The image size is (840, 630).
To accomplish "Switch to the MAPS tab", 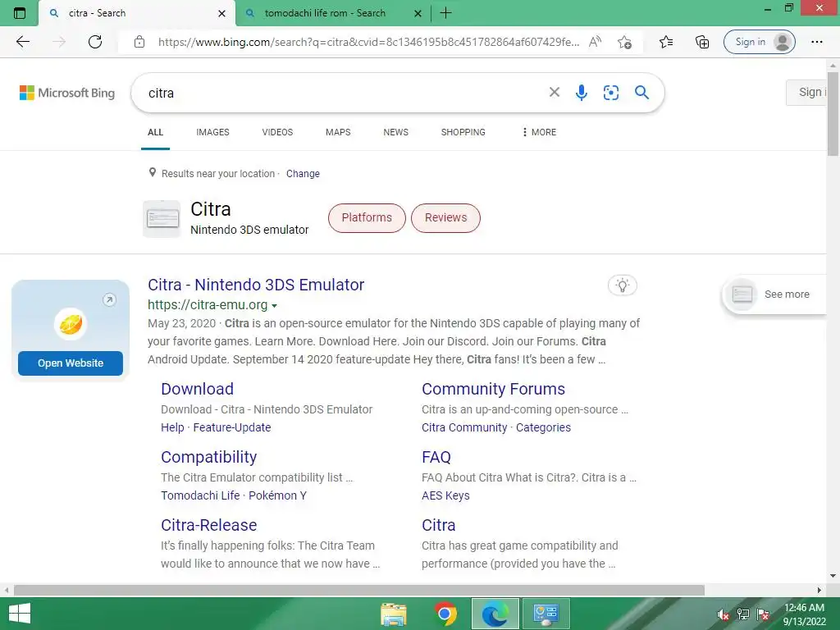I will (338, 132).
